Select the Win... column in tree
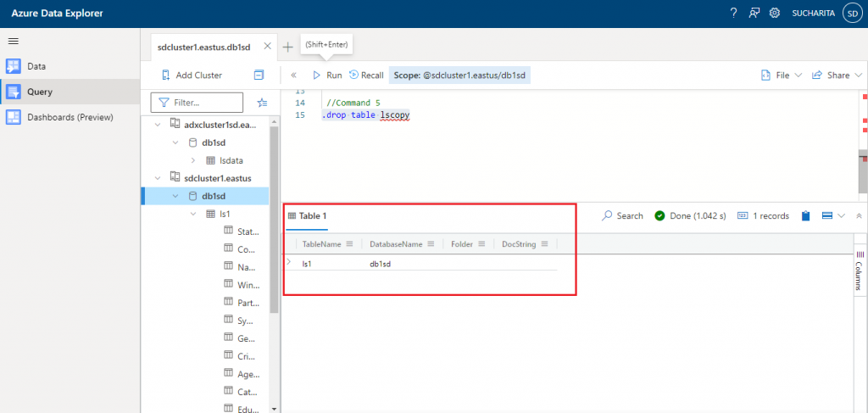The width and height of the screenshot is (868, 413). coord(248,285)
